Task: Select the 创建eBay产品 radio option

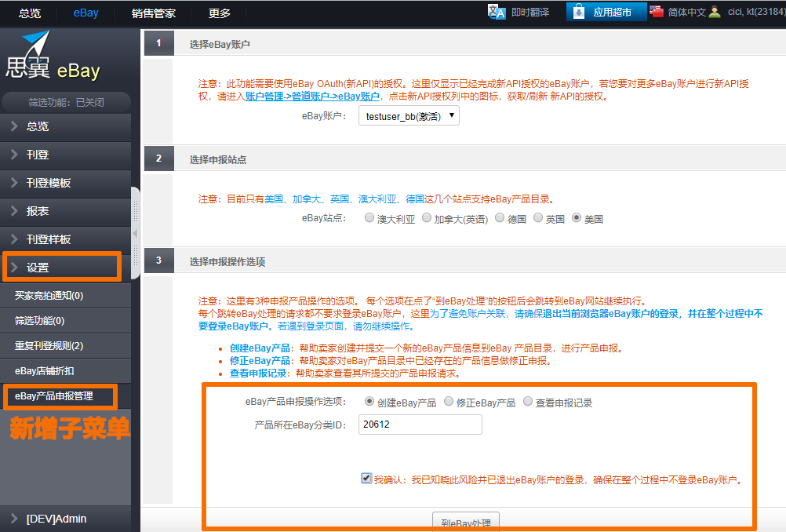Action: pos(369,401)
